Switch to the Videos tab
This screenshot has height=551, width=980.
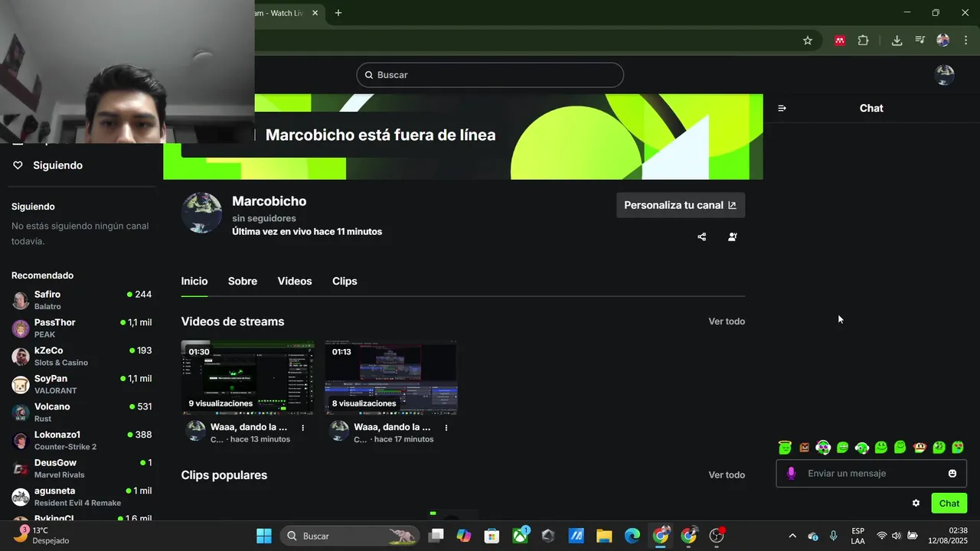pyautogui.click(x=295, y=282)
